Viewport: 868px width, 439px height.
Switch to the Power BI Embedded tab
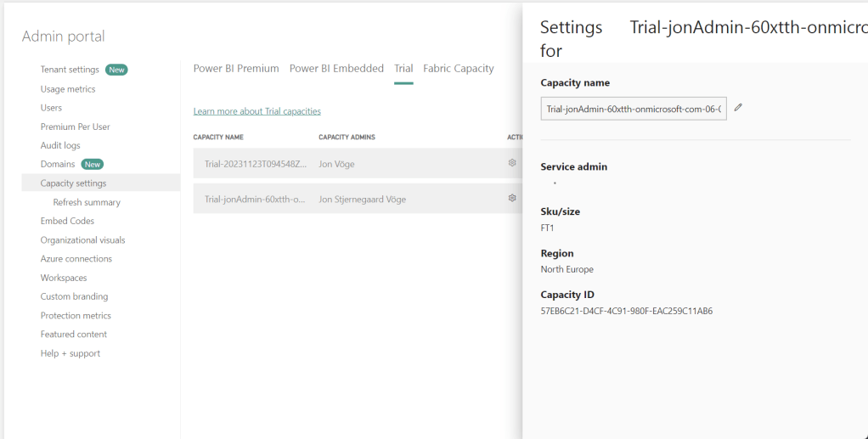pyautogui.click(x=336, y=69)
